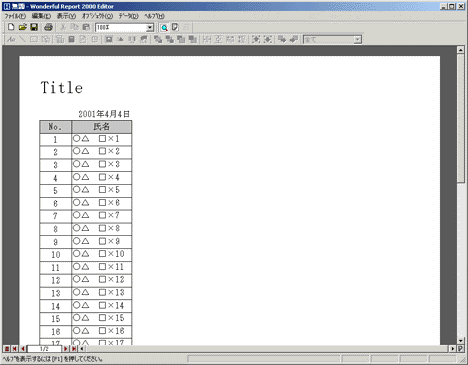Viewport: 468px width, 365px height.
Task: Open the ファイル(F) menu
Action: [15, 16]
